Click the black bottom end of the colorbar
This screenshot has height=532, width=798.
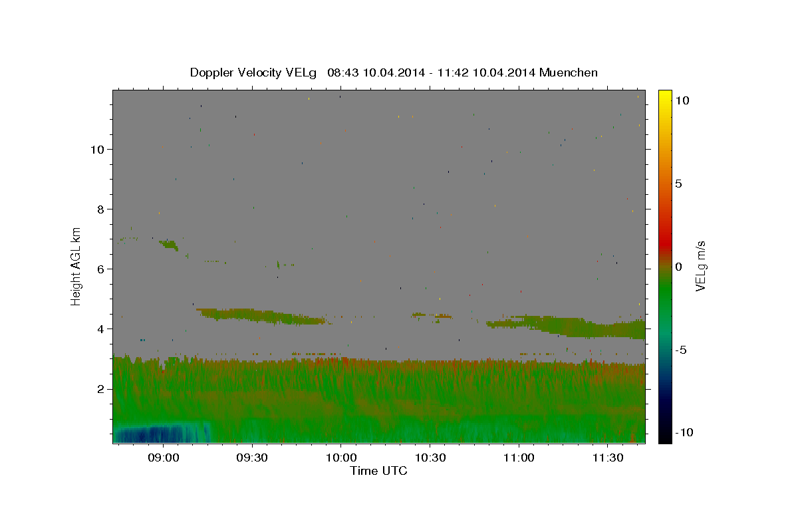click(665, 436)
